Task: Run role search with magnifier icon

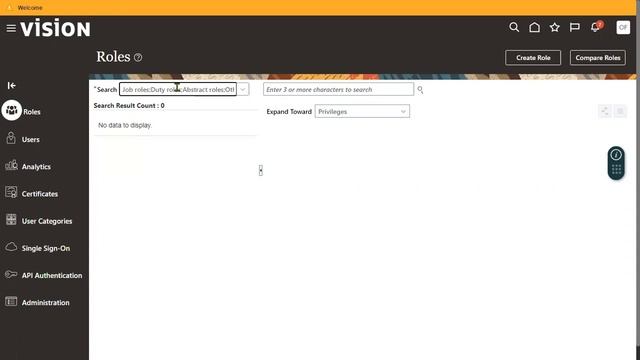Action: click(420, 89)
